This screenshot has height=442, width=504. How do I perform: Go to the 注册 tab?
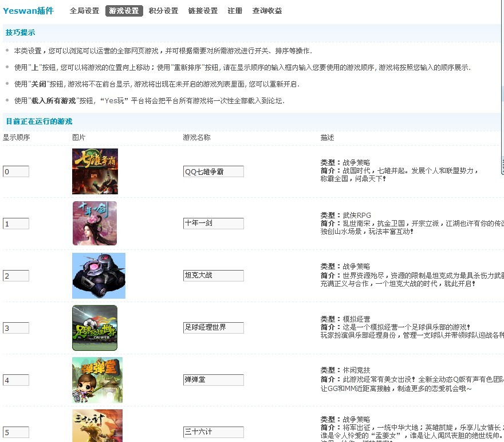(x=235, y=11)
